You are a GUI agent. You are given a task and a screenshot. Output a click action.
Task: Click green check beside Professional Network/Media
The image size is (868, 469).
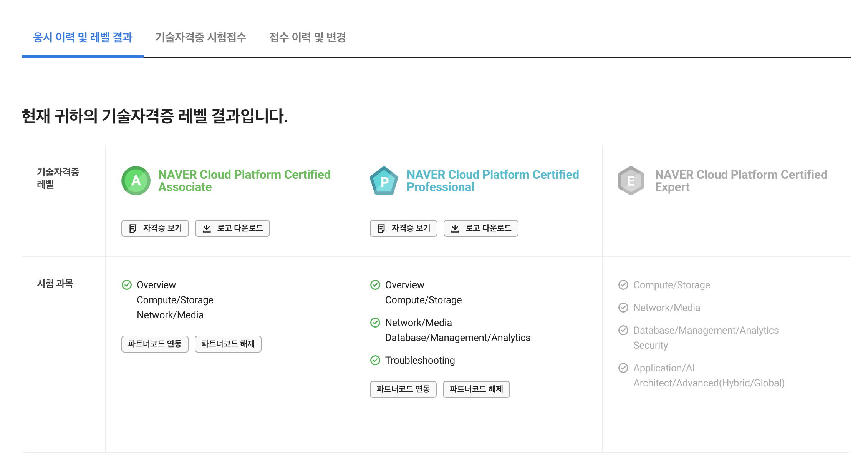click(375, 323)
